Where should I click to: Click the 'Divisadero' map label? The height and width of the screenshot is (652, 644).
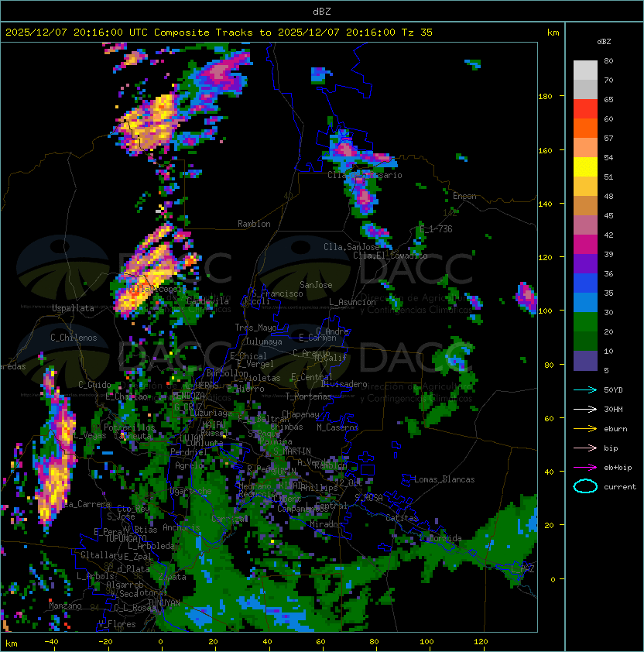click(x=344, y=384)
